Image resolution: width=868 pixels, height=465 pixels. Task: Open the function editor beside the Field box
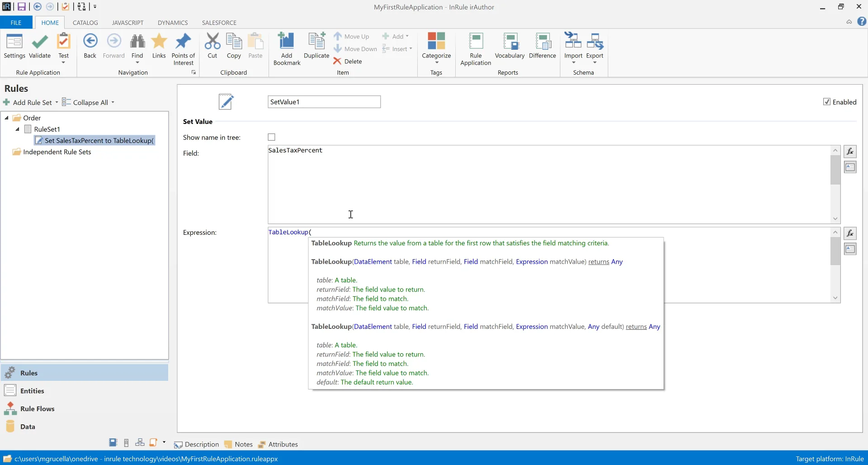(850, 152)
